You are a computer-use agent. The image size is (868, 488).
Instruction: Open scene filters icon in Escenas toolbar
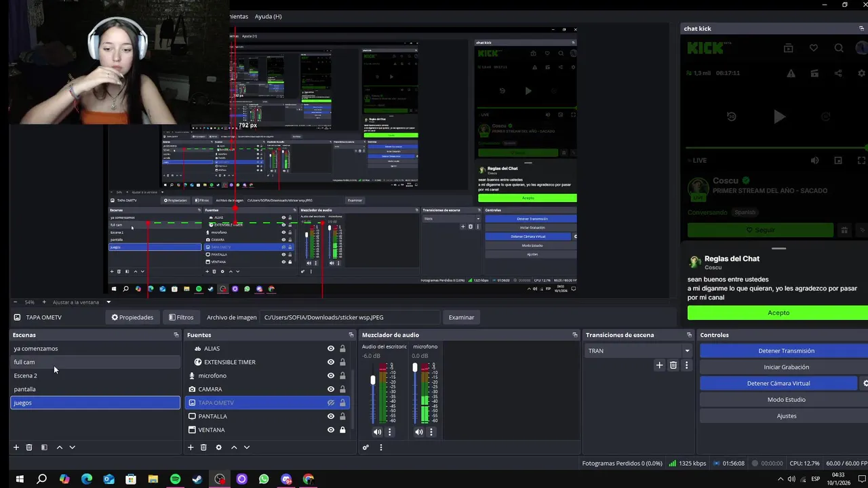44,447
